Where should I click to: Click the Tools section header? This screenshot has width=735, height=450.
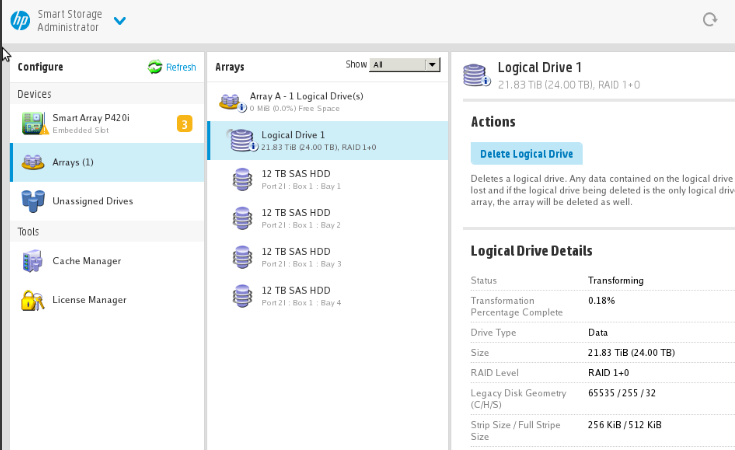(28, 232)
